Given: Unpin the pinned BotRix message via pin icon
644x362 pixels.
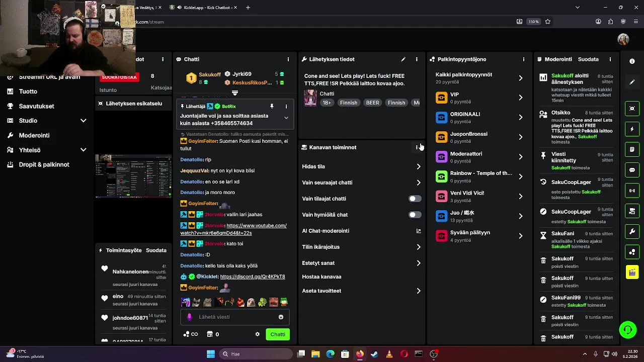Looking at the screenshot, I should 272,107.
